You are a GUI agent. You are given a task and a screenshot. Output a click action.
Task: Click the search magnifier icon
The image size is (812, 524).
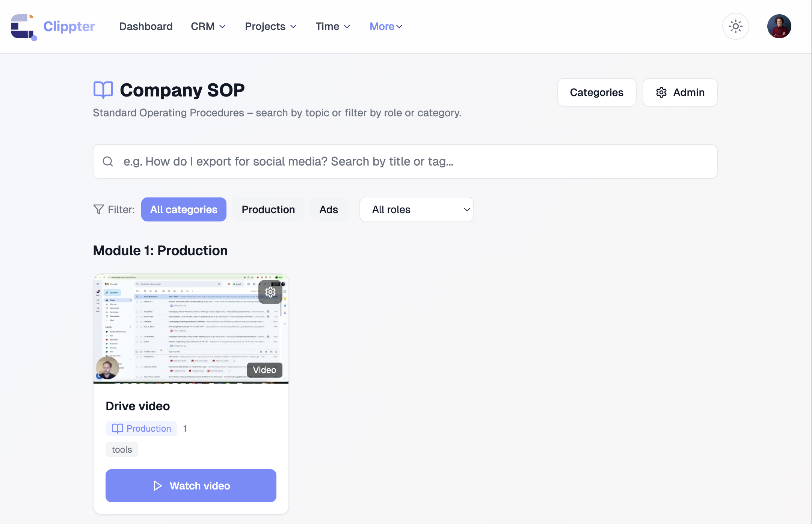[x=108, y=161]
